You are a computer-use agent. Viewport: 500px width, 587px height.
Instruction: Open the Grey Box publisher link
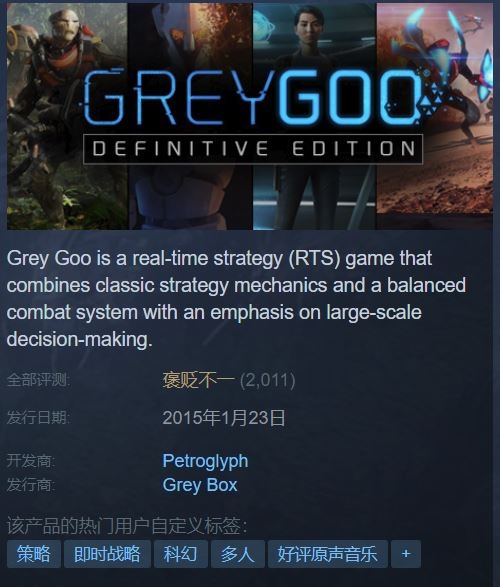pyautogui.click(x=200, y=485)
